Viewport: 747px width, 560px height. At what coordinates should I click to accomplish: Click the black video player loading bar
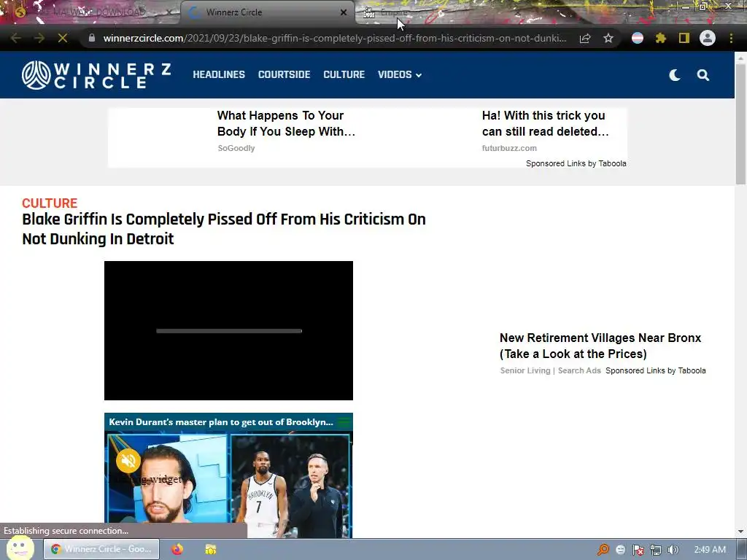coord(228,331)
